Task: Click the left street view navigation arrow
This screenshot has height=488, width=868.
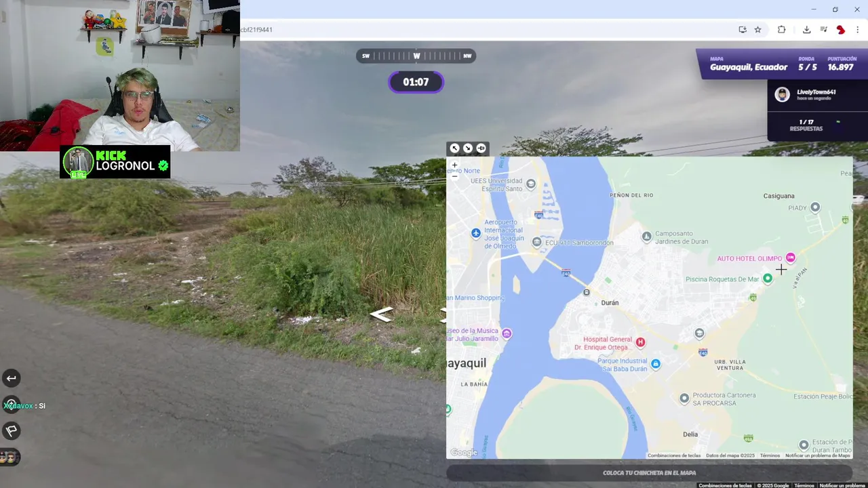Action: [x=381, y=314]
